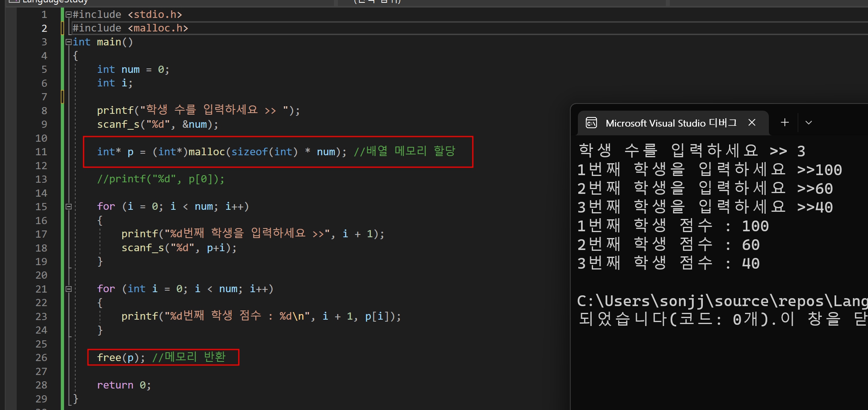Click the 'scanf_s("%d", p+i);' line
Viewport: 868px width, 410px height.
179,248
